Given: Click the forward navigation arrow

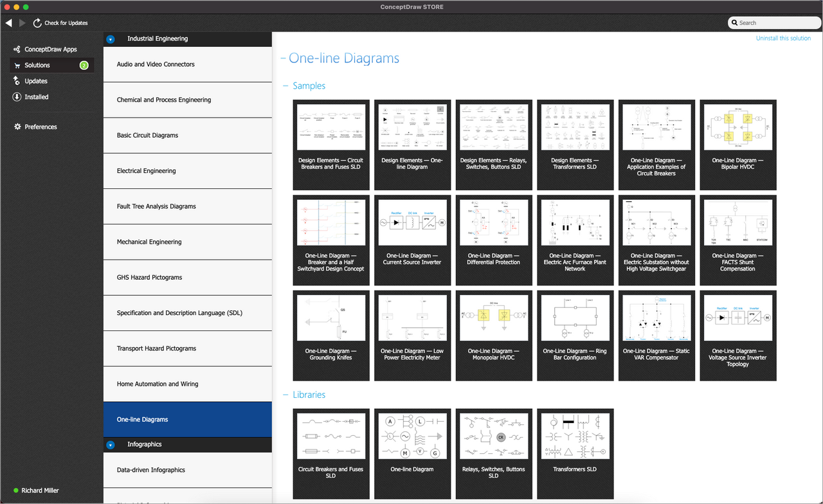Looking at the screenshot, I should pyautogui.click(x=23, y=22).
